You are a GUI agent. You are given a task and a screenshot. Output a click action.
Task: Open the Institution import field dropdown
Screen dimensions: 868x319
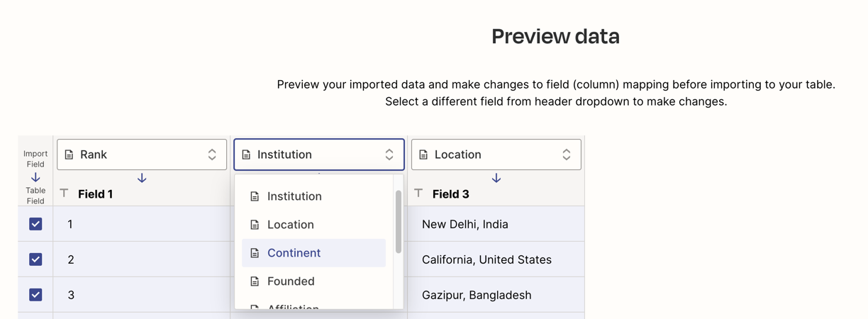click(x=319, y=155)
